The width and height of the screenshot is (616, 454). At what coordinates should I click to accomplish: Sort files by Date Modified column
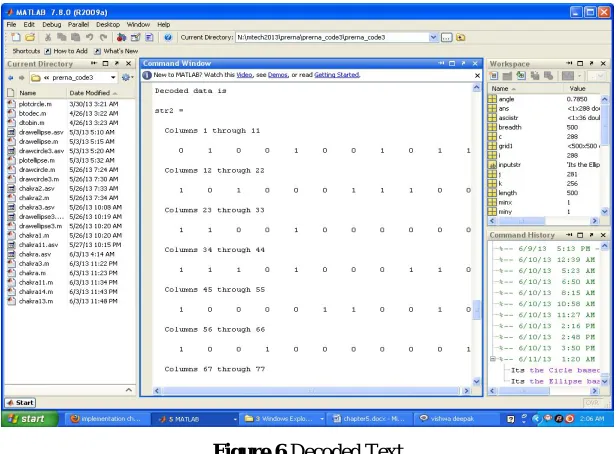click(x=93, y=93)
